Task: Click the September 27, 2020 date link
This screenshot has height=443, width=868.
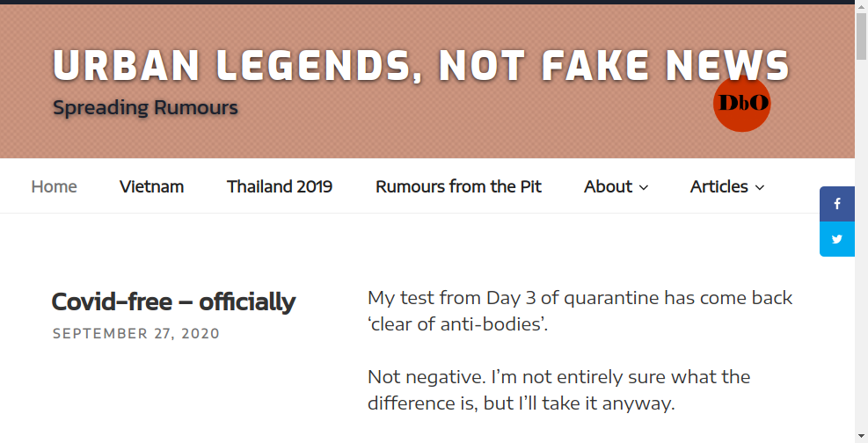Action: pos(136,333)
